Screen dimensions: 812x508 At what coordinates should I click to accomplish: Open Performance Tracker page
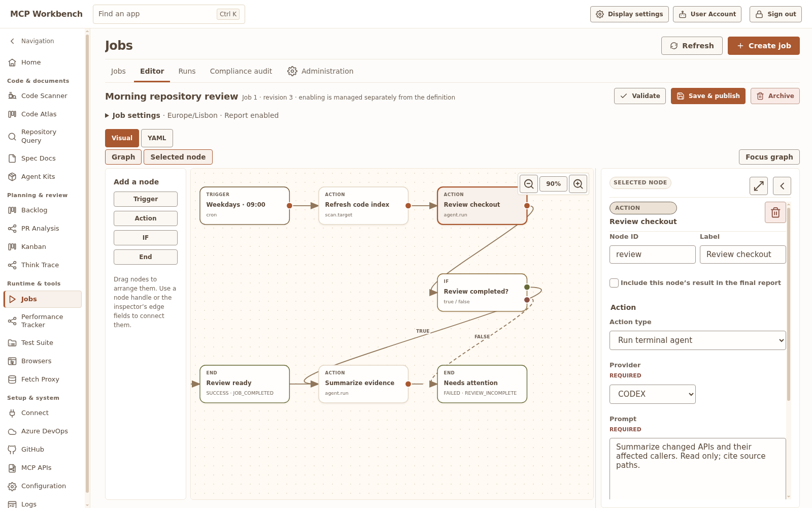43,321
